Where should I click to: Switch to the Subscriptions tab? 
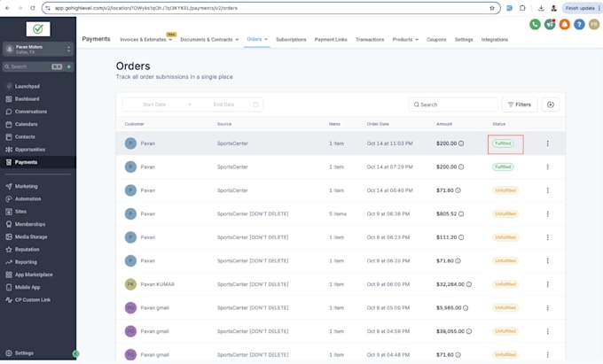pos(291,40)
